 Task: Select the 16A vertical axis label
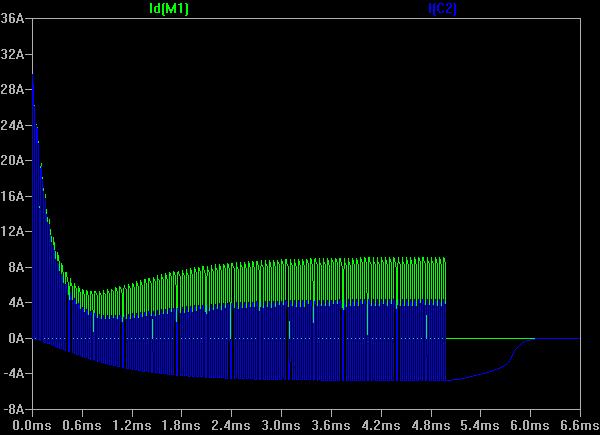pos(14,196)
